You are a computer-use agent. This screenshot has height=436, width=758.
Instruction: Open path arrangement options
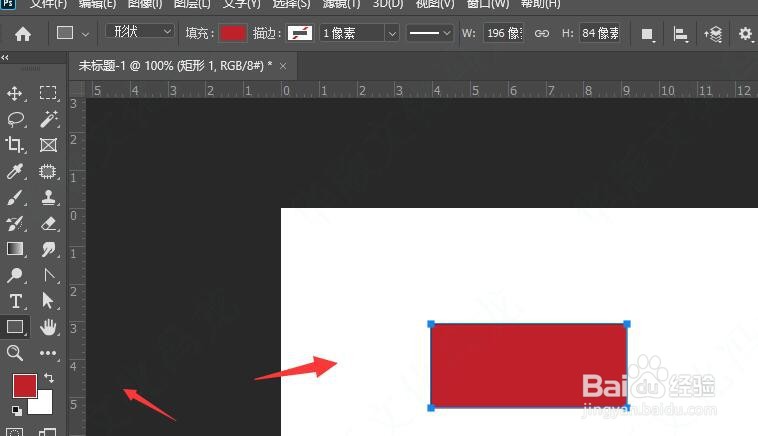tap(713, 34)
